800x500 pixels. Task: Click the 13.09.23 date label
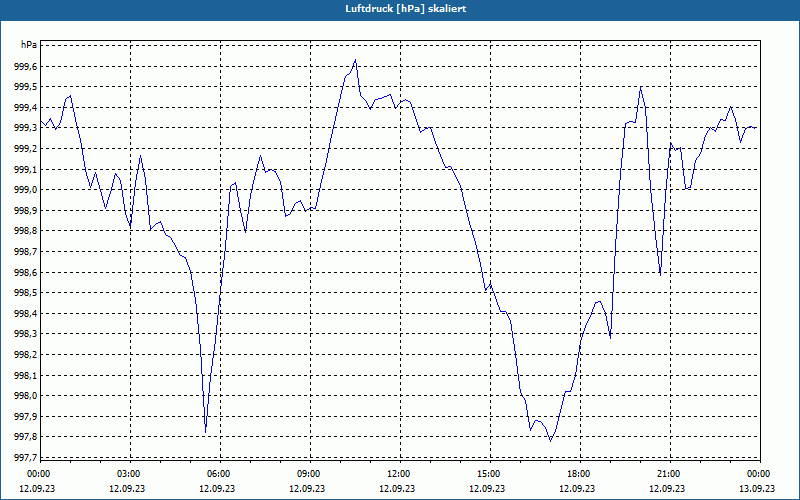757,488
